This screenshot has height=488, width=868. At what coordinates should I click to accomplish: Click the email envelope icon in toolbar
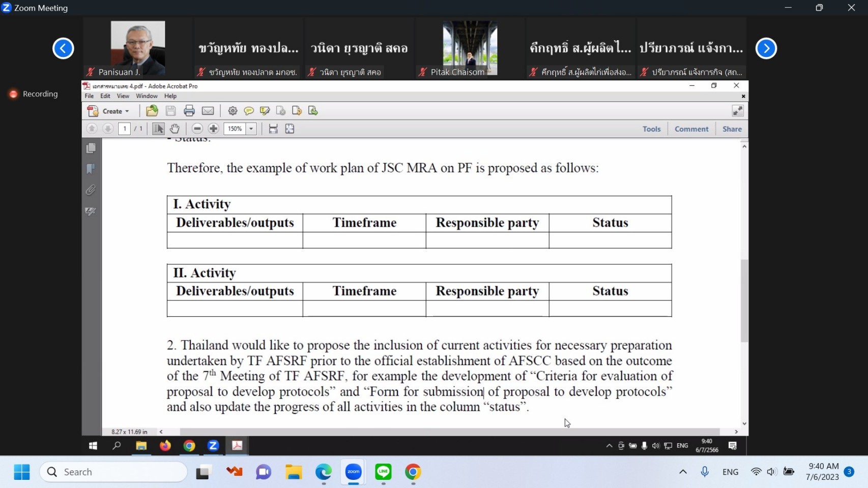tap(208, 111)
